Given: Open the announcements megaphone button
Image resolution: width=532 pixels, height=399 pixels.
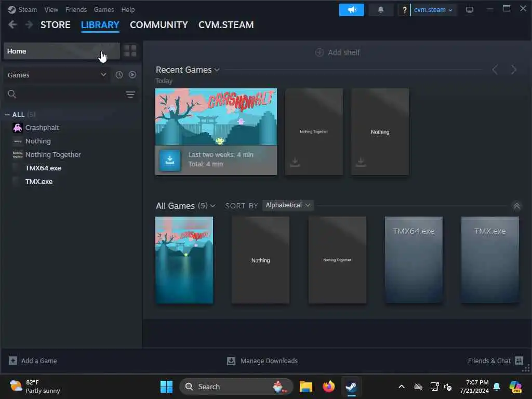Looking at the screenshot, I should (352, 10).
